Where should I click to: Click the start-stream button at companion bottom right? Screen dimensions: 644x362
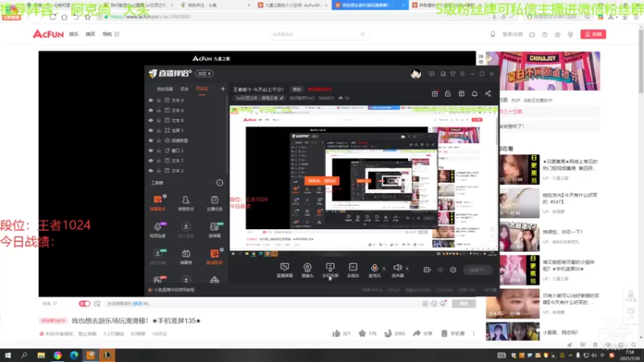coord(477,270)
